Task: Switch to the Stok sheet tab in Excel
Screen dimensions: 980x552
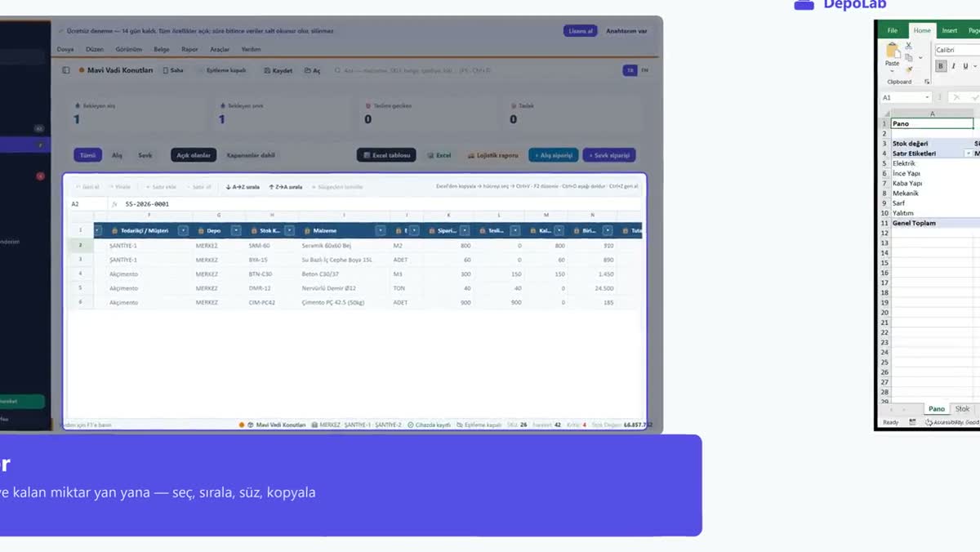Action: point(963,409)
